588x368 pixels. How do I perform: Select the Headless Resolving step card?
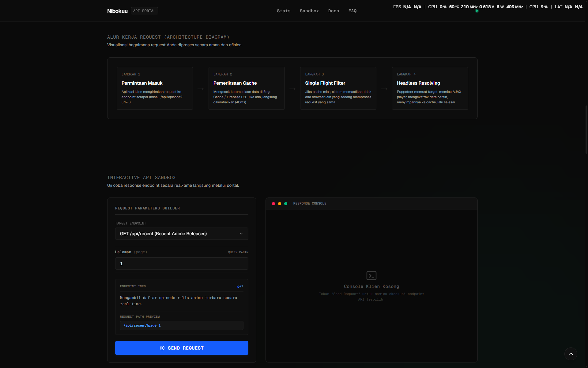click(430, 88)
